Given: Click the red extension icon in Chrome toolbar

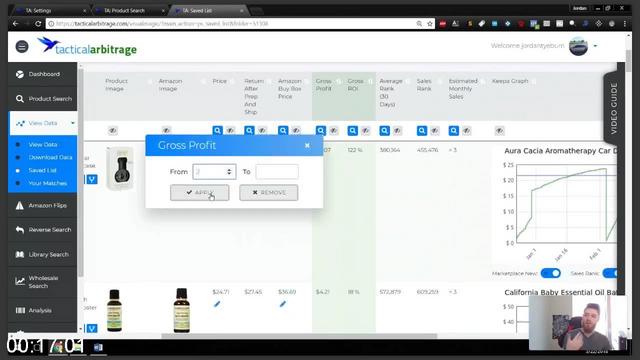Looking at the screenshot, I should point(443,24).
